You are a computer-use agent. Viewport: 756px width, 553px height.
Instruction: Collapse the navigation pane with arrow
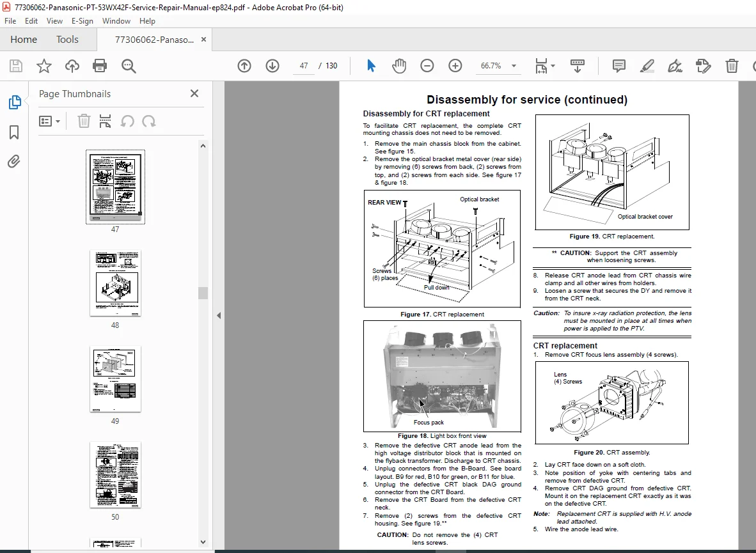point(219,315)
